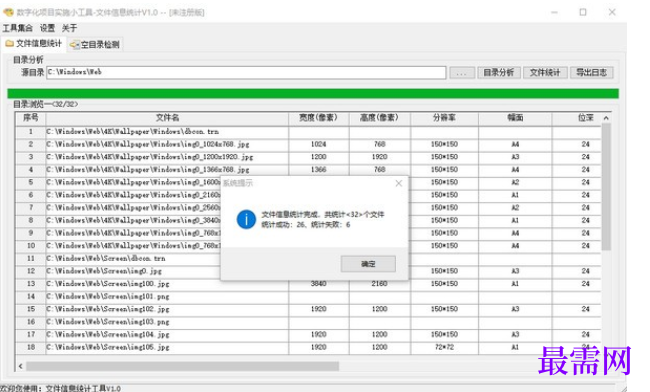Click 幅面 cell A1 in row 6
This screenshot has height=392, width=650.
tap(515, 195)
